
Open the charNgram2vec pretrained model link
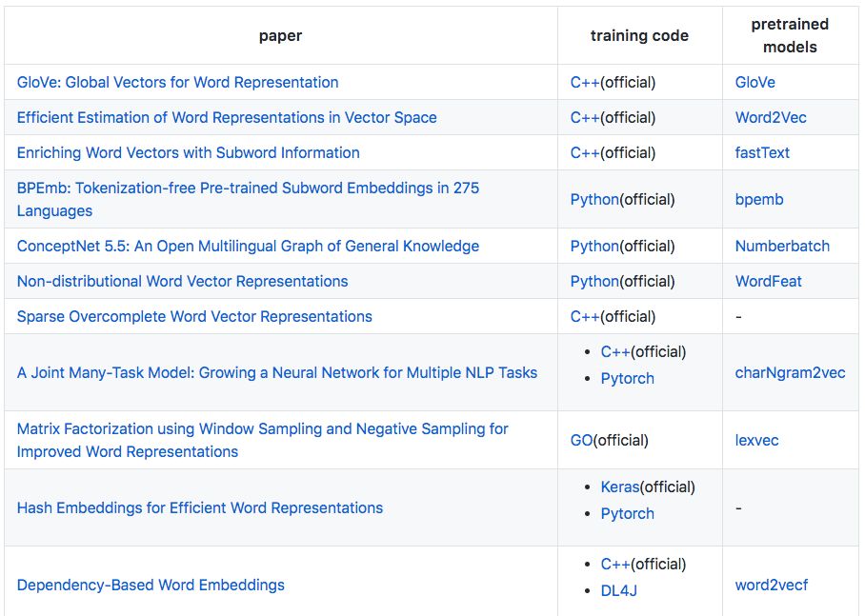tap(790, 372)
